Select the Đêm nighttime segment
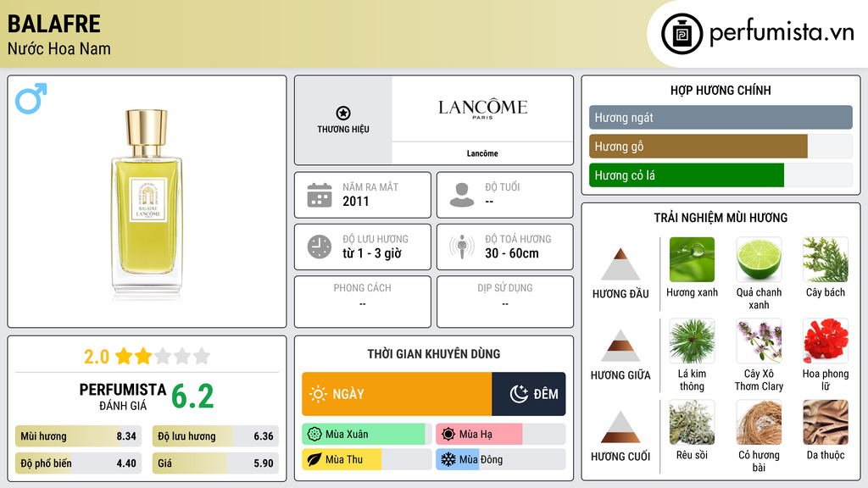868x488 pixels. click(x=529, y=394)
